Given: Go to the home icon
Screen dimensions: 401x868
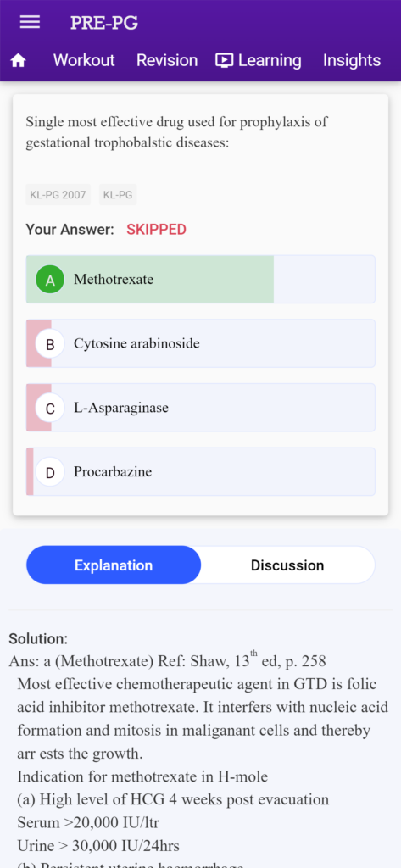Looking at the screenshot, I should [19, 61].
